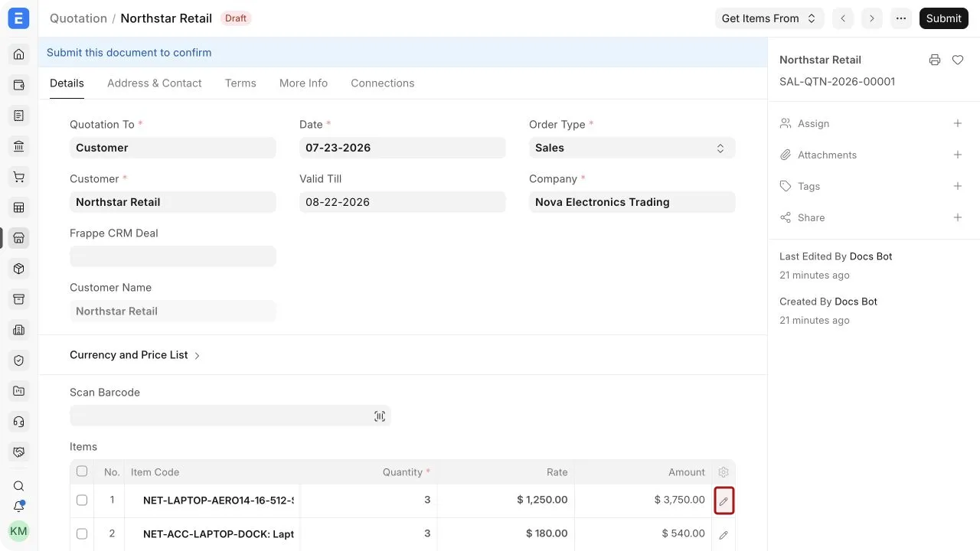Click the Quotation breadcrumb link
The image size is (980, 551).
(78, 18)
